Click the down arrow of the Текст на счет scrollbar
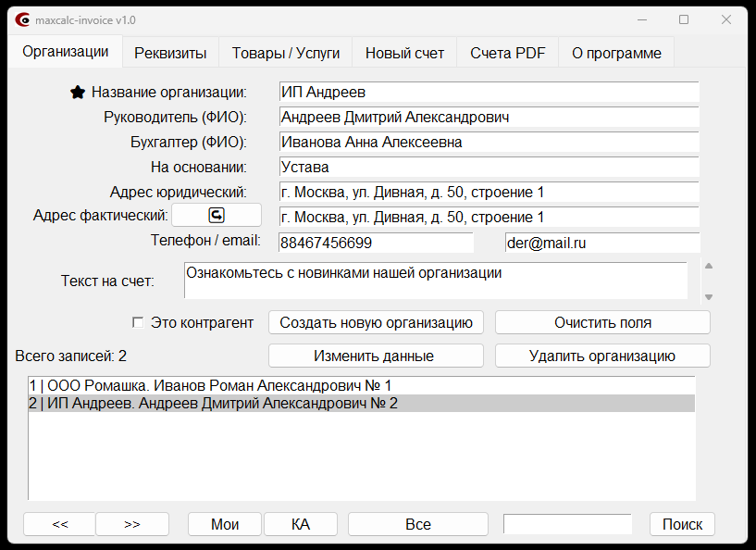756x550 pixels. [x=708, y=297]
